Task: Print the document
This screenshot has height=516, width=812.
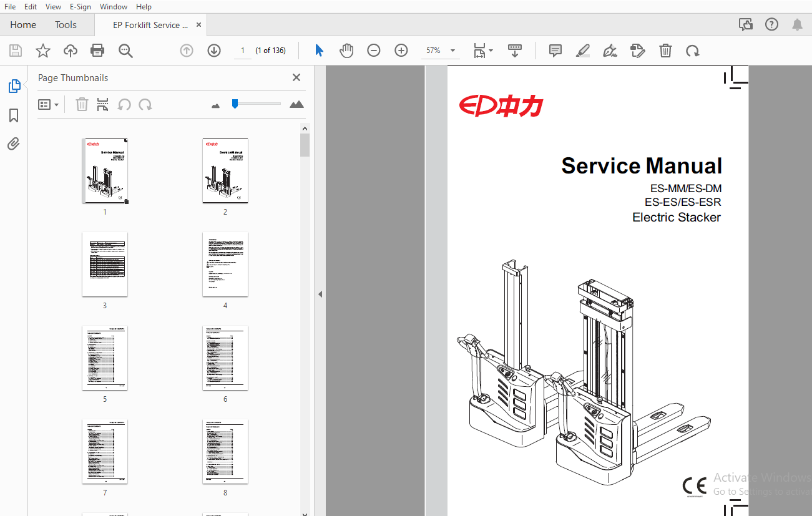Action: pos(97,51)
